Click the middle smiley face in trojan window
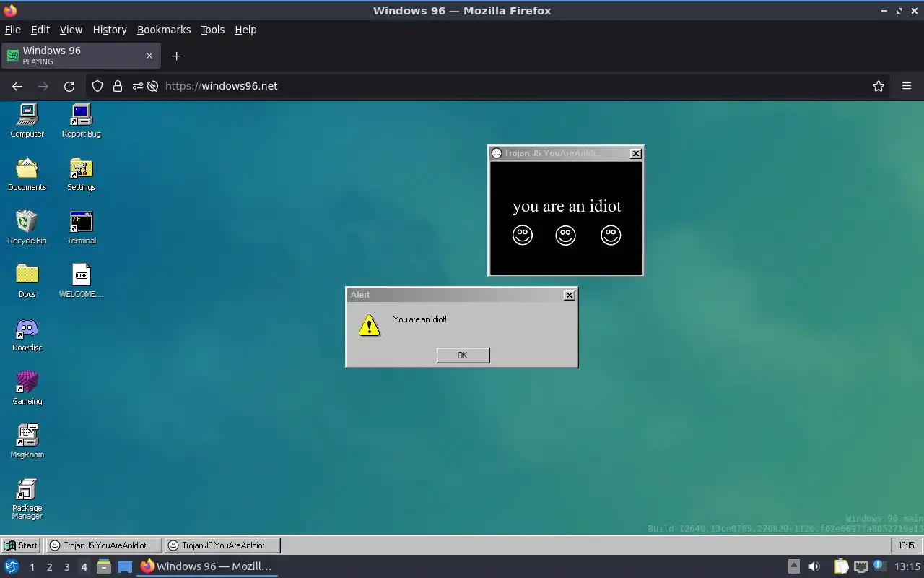The height and width of the screenshot is (578, 924). tap(565, 236)
